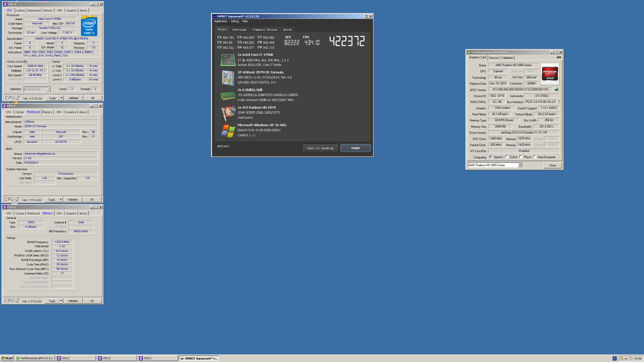
Task: Open the Processor #1 selection dropdown
Action: click(49, 89)
